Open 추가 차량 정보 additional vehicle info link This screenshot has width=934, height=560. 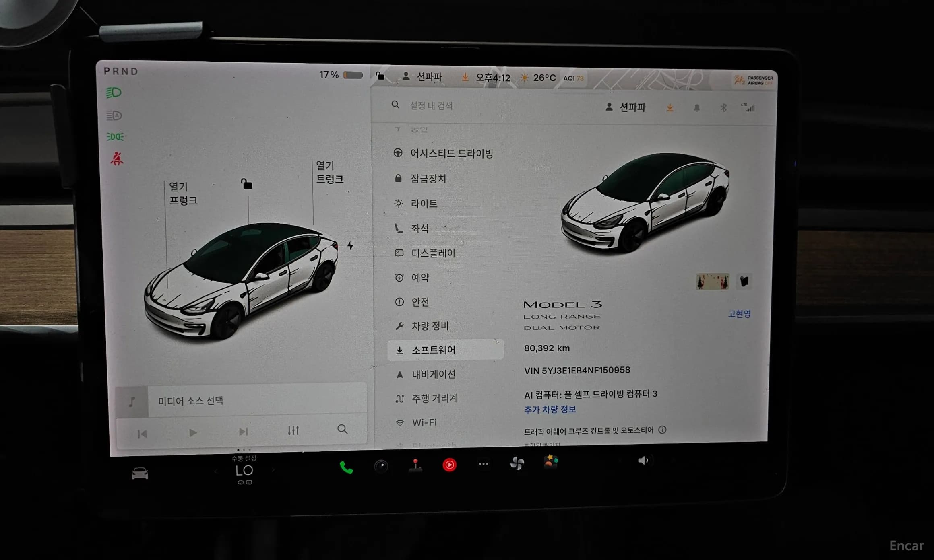(550, 409)
